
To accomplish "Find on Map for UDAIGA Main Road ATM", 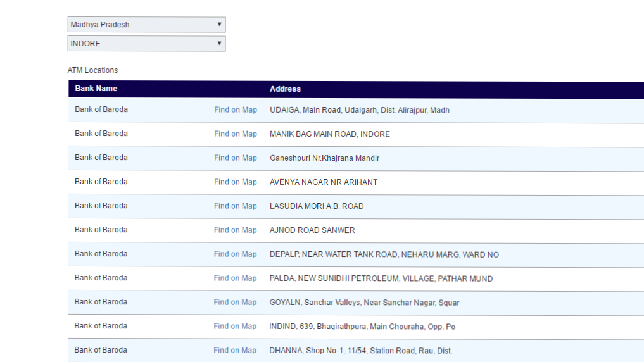I will click(236, 110).
